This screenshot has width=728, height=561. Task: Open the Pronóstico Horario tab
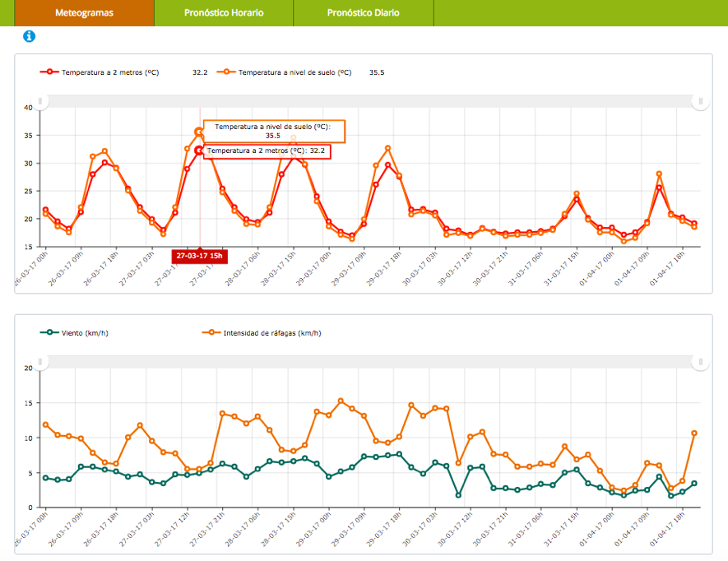[x=224, y=13]
